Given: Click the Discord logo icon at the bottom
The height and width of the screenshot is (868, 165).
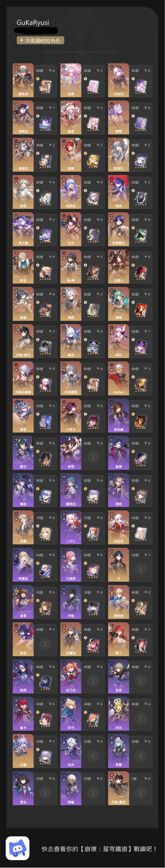Looking at the screenshot, I should tap(17, 848).
